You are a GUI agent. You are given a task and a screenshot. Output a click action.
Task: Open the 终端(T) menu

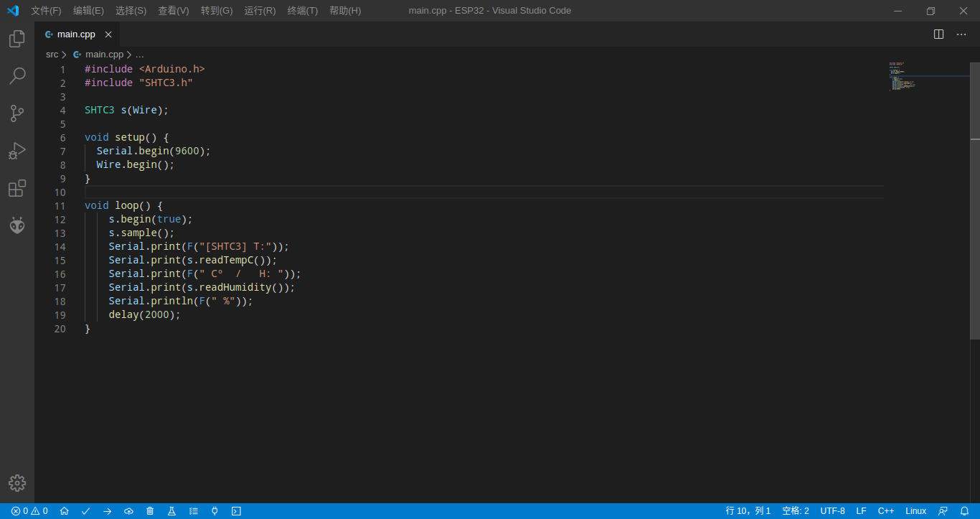[303, 11]
